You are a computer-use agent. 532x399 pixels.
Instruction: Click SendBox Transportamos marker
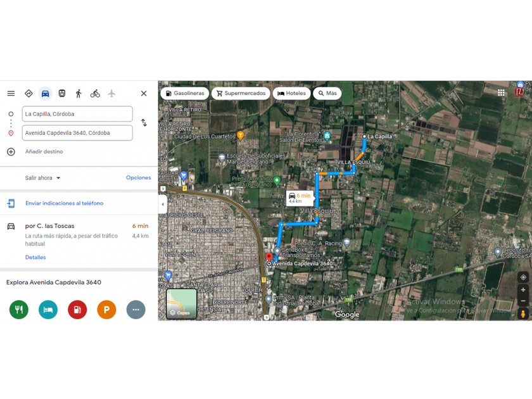[x=277, y=251]
